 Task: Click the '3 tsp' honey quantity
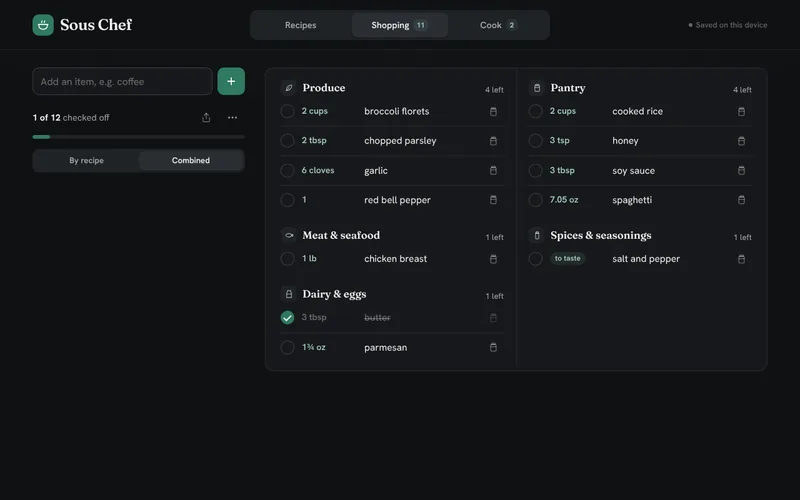tap(559, 140)
